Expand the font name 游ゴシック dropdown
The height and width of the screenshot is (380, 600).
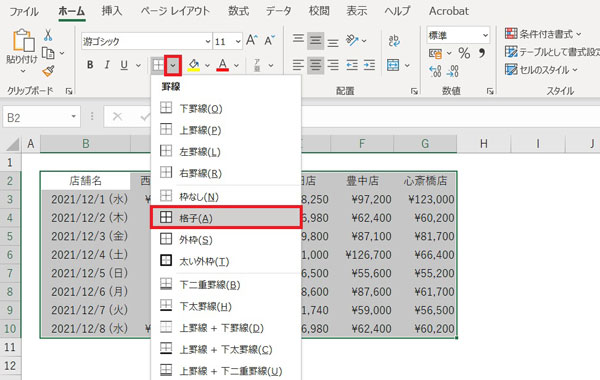207,41
